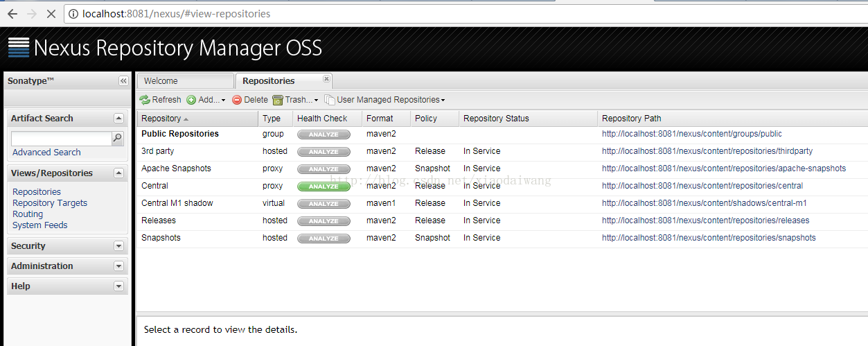Select the 3rd party repository row
The width and height of the screenshot is (868, 346).
[502, 151]
